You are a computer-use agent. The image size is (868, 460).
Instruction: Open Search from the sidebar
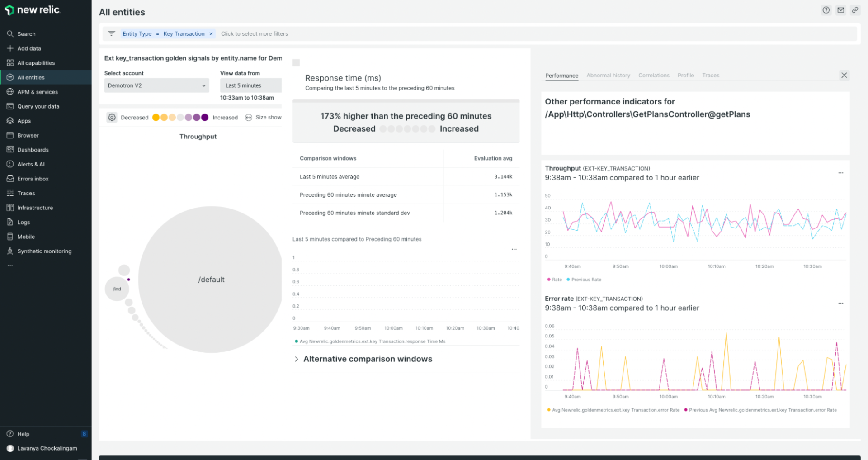coord(26,33)
